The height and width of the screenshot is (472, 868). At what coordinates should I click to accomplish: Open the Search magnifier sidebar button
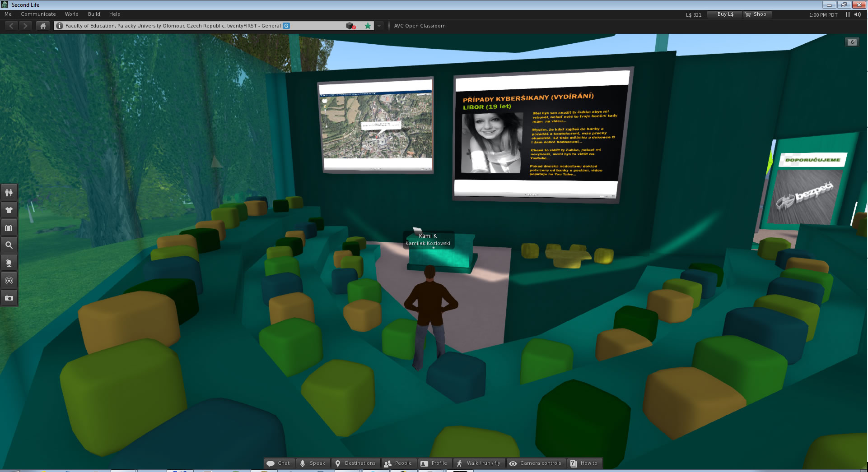9,245
